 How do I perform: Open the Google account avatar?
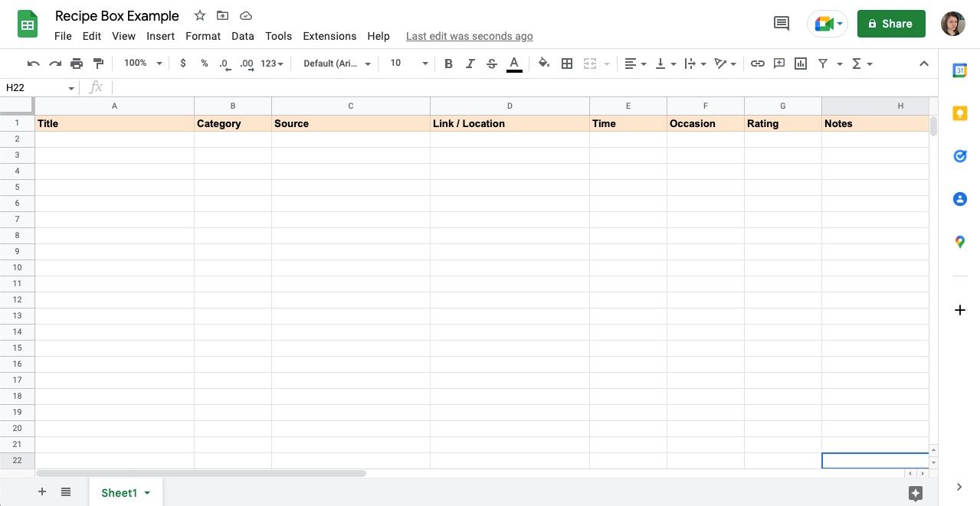[x=953, y=24]
